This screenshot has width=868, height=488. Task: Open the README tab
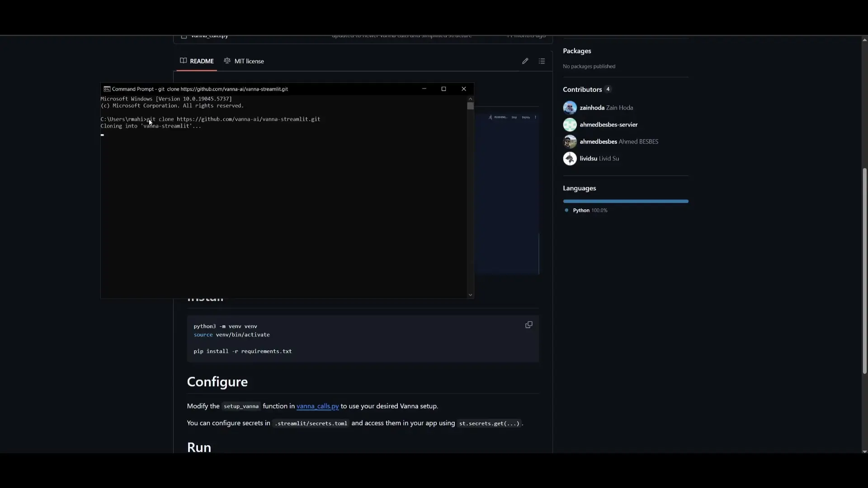pyautogui.click(x=197, y=61)
